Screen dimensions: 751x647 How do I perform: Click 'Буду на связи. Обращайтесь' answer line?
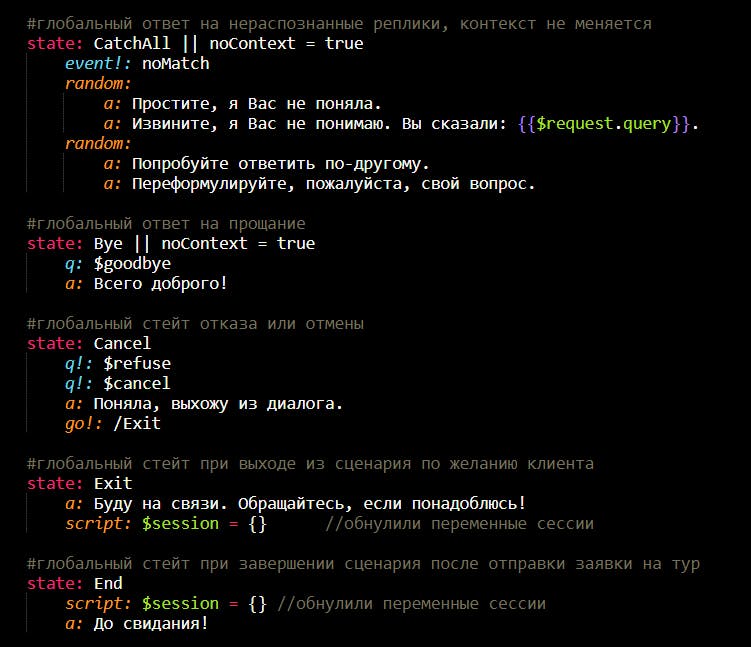(309, 504)
